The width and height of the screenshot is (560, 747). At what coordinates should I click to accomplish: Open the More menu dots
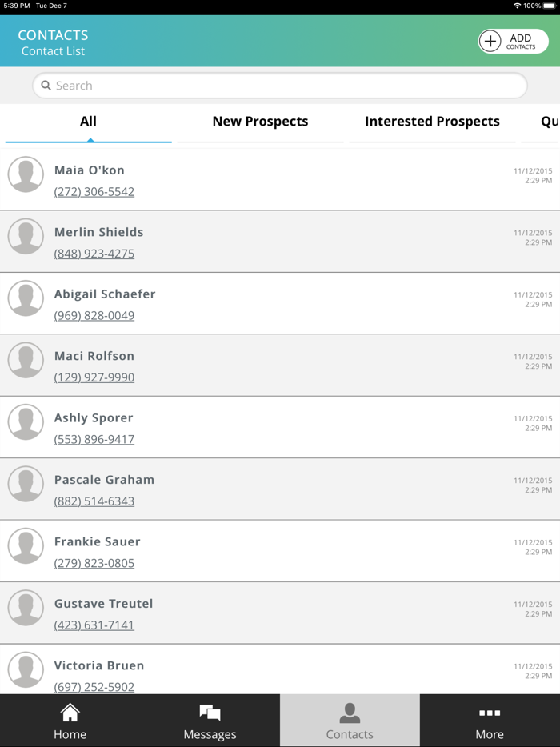point(489,713)
